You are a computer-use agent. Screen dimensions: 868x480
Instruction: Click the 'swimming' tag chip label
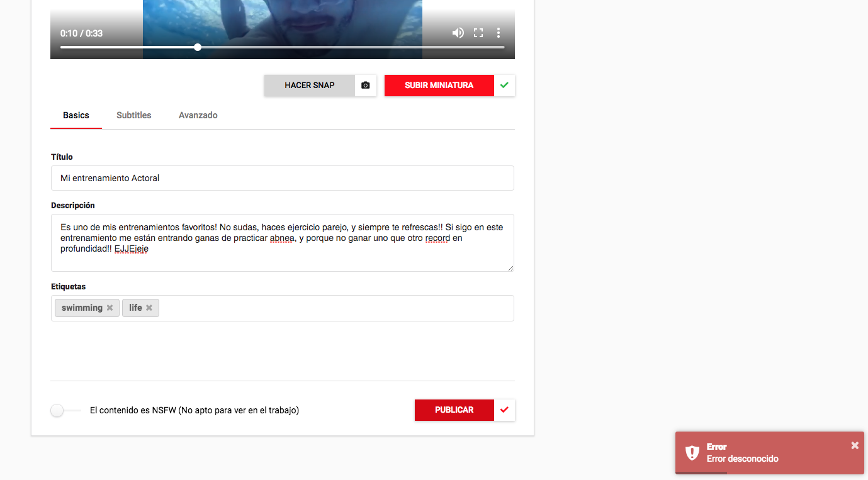(82, 308)
